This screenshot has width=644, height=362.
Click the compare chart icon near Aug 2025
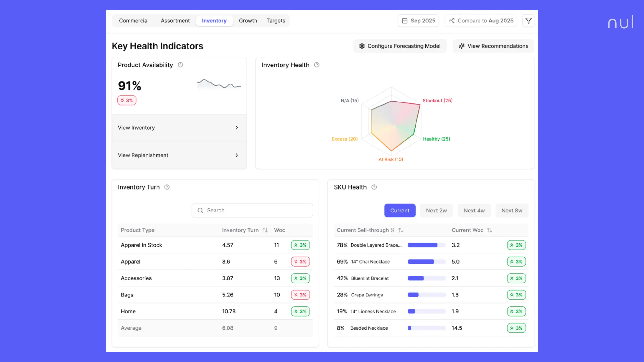point(452,21)
